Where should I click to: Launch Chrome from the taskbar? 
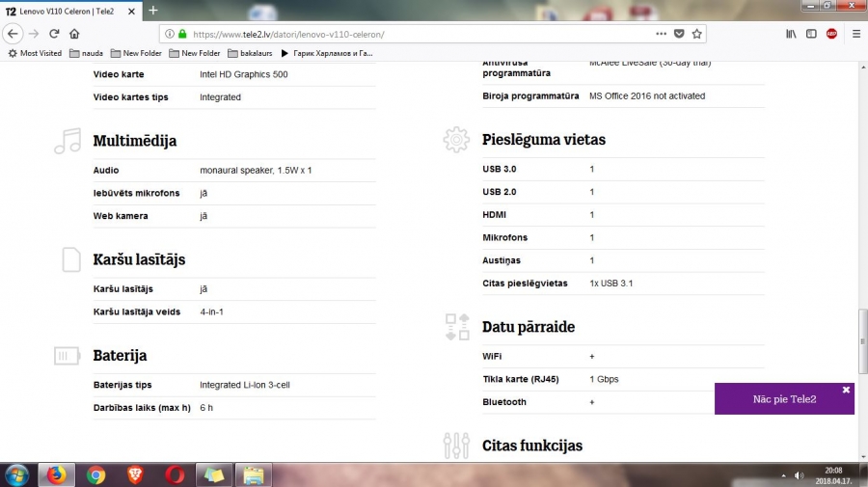click(95, 475)
